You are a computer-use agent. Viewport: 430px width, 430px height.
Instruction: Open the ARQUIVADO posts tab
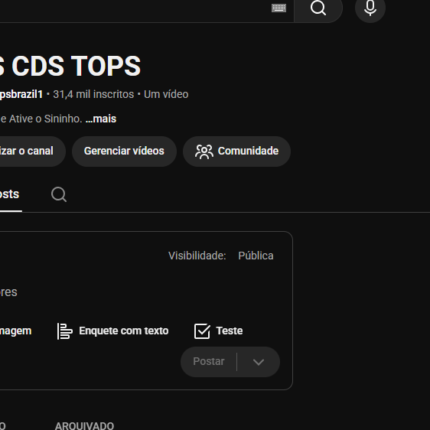click(x=84, y=426)
